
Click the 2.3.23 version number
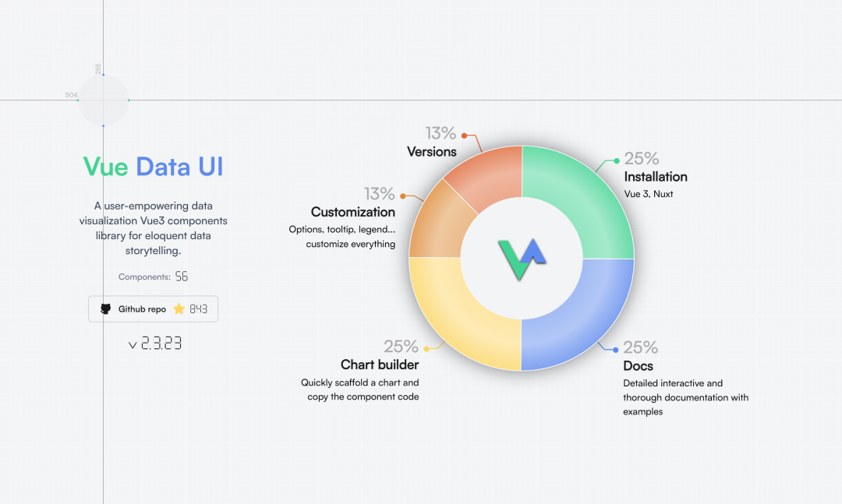tap(161, 343)
